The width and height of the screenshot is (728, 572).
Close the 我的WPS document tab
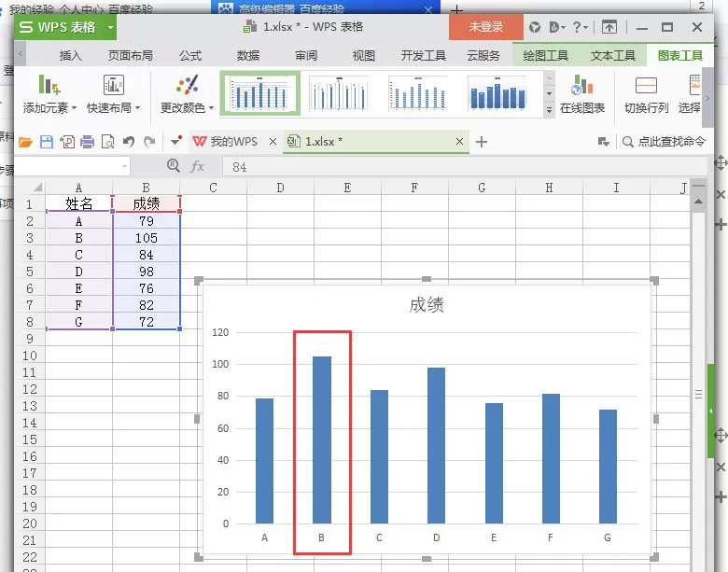(x=273, y=142)
